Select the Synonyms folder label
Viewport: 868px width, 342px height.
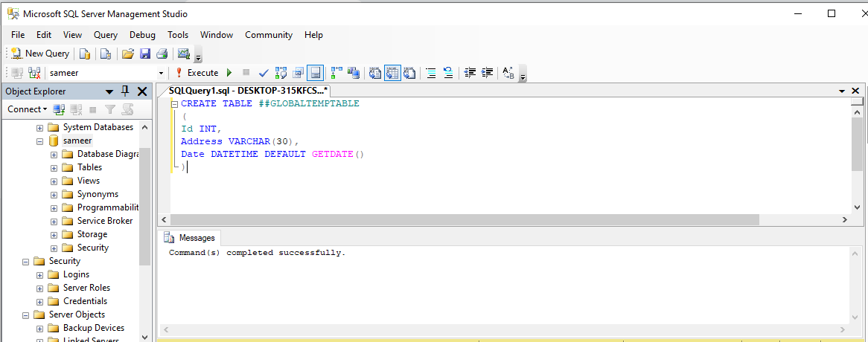coord(98,194)
